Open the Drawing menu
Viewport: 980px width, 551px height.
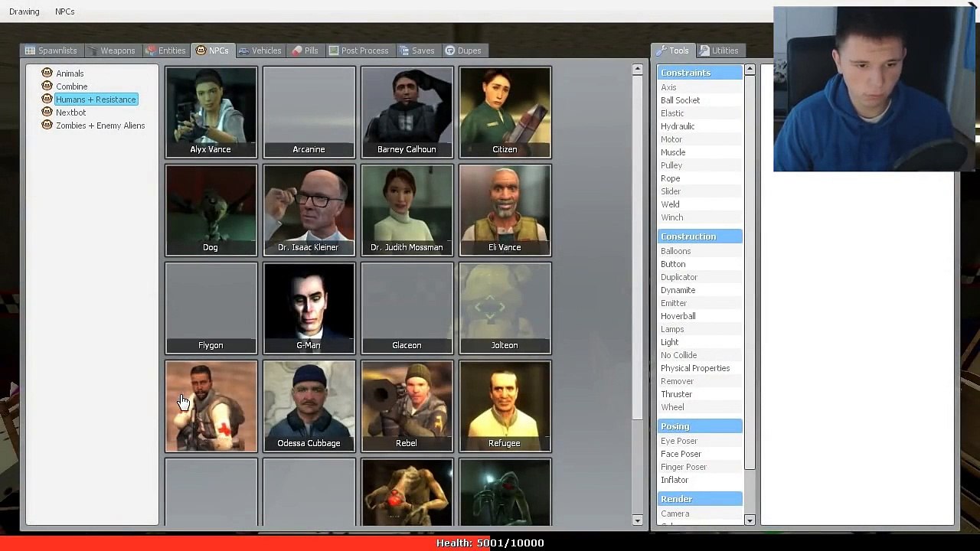pos(24,11)
